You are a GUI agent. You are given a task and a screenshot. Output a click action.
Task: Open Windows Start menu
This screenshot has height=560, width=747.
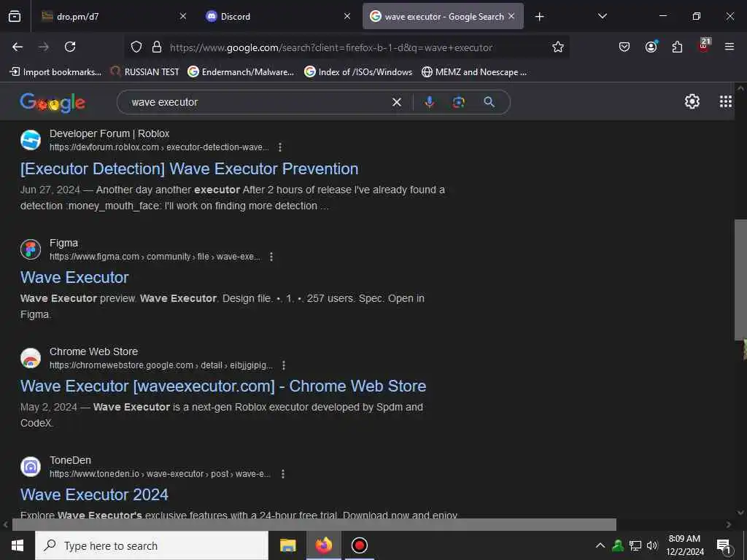coord(18,545)
